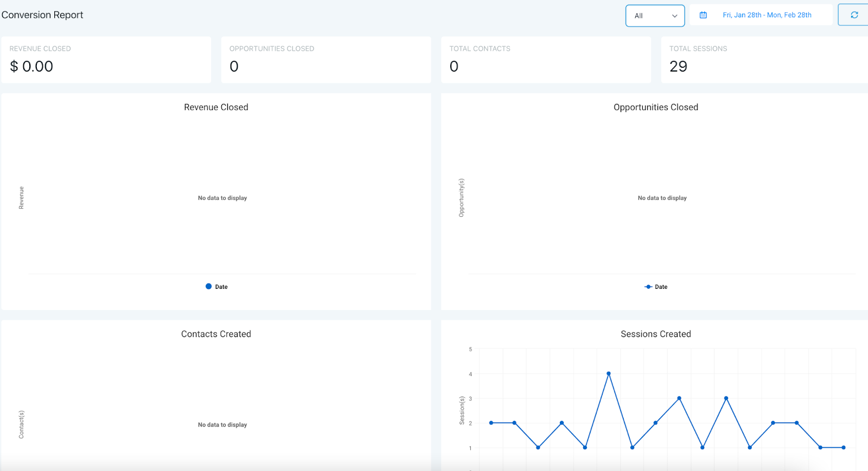The width and height of the screenshot is (868, 471).
Task: Click the refresh icon button
Action: tap(854, 15)
